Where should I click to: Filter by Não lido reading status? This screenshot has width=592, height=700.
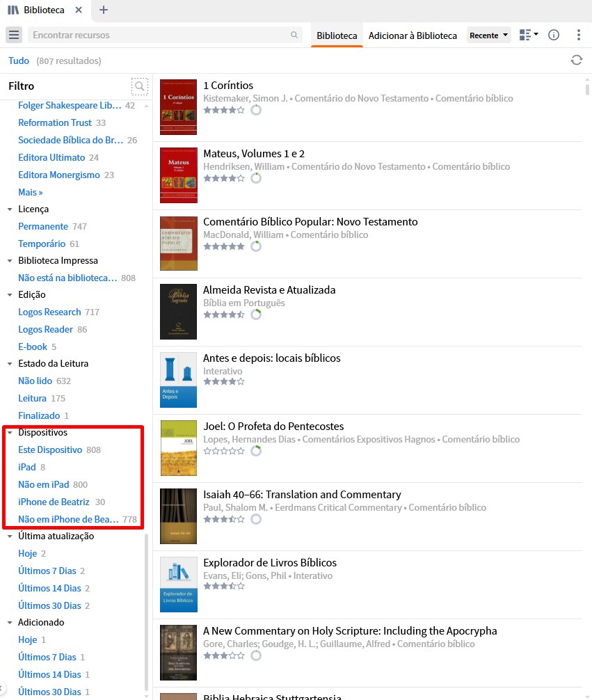pos(35,381)
